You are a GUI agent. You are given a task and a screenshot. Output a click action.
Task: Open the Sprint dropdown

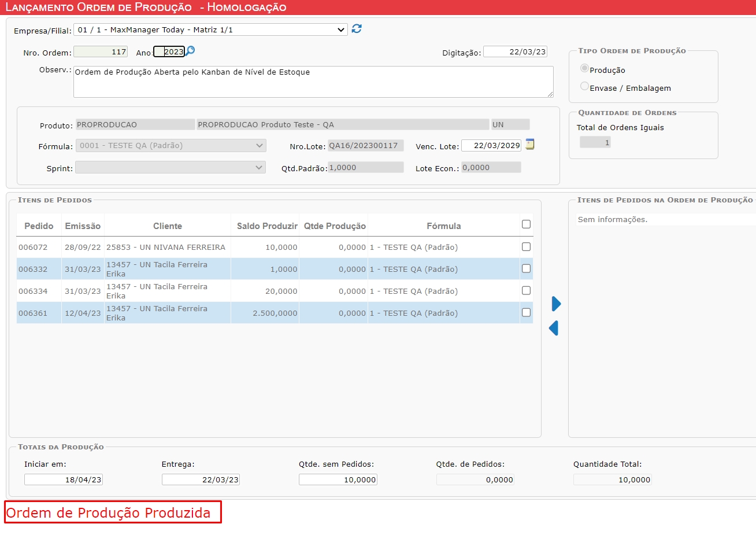pos(171,167)
